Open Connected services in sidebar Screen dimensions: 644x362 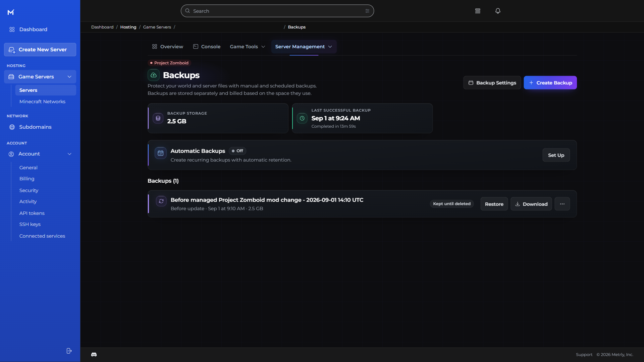[x=42, y=236]
